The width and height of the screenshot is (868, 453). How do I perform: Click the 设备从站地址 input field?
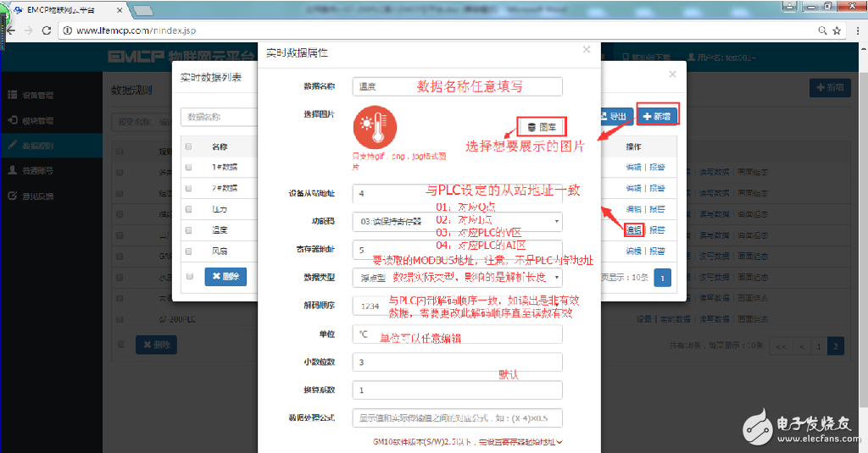pos(457,194)
